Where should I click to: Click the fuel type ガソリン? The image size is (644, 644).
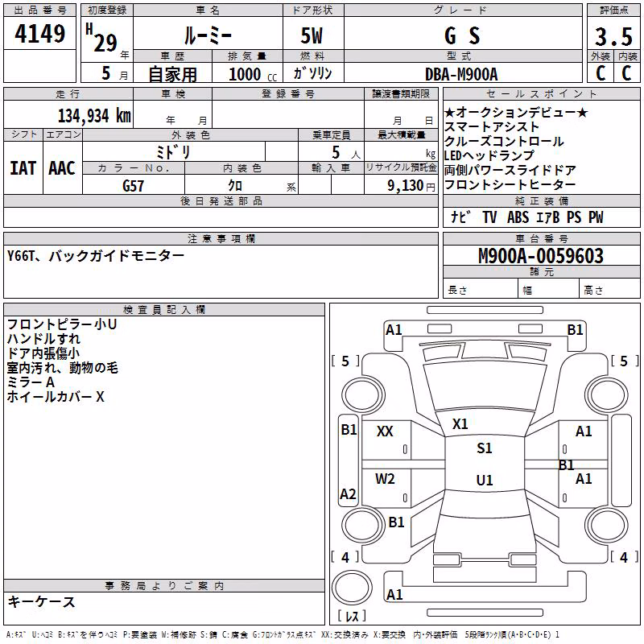point(312,73)
